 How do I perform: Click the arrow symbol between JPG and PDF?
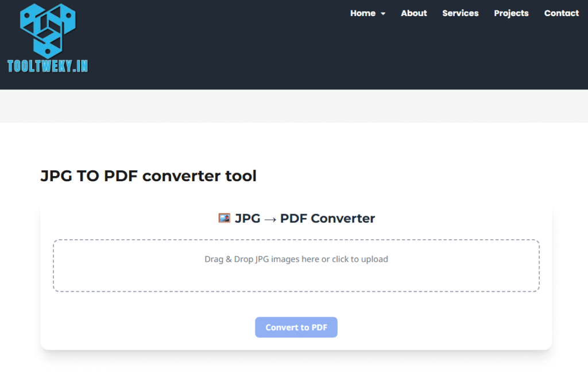270,219
